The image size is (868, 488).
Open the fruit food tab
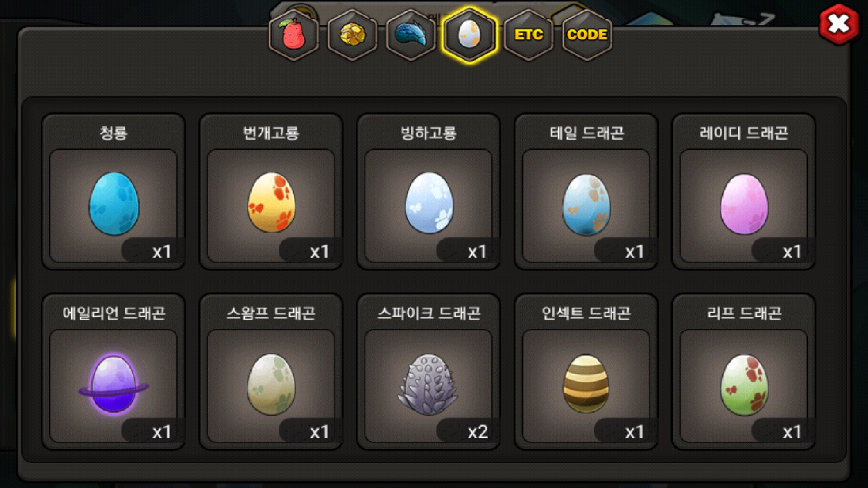pyautogui.click(x=293, y=35)
